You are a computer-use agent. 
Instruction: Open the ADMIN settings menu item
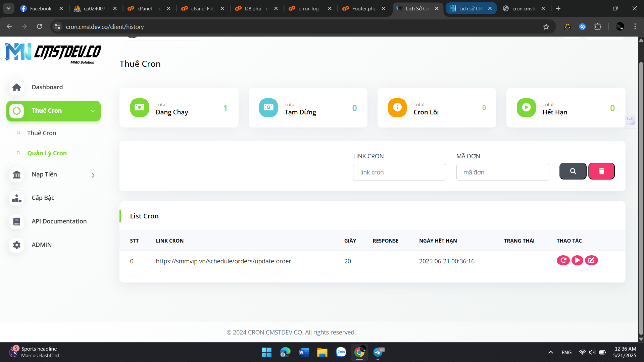pos(42,245)
